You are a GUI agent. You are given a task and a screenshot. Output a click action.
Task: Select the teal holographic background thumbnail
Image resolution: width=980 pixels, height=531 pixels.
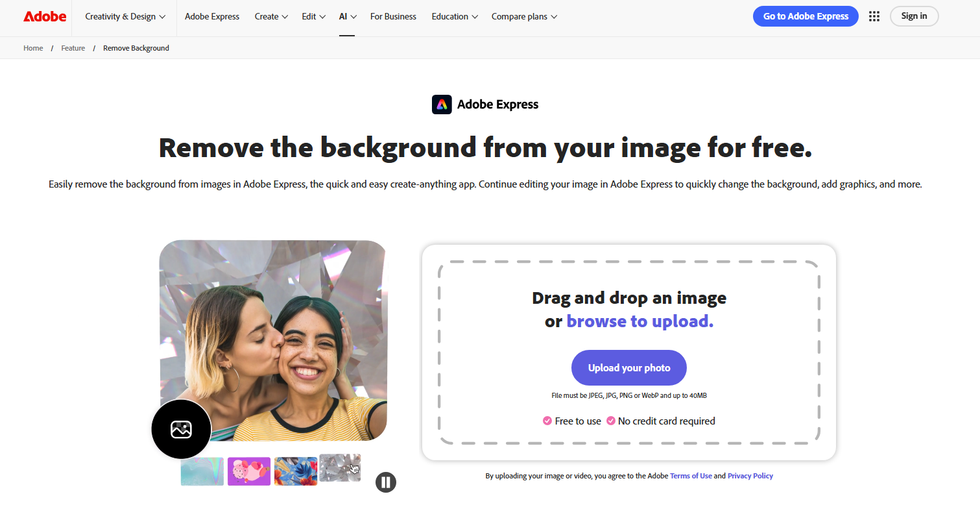click(202, 471)
